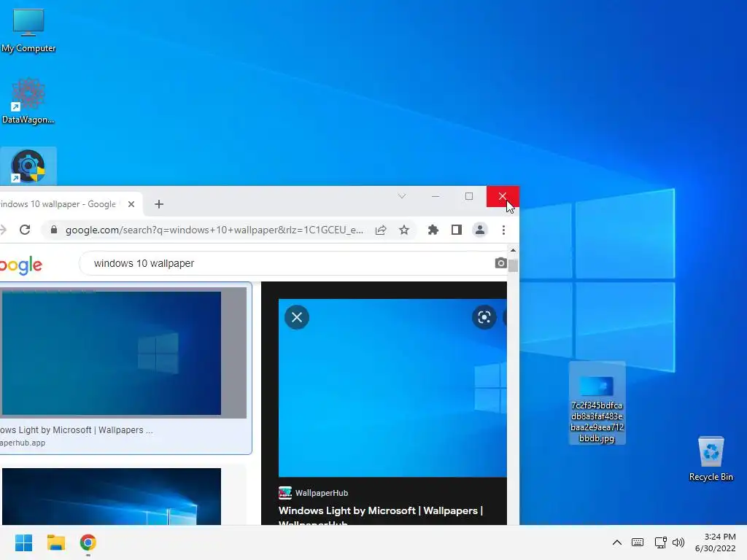Open the touch keyboard tray icon
The width and height of the screenshot is (747, 560).
(x=638, y=542)
